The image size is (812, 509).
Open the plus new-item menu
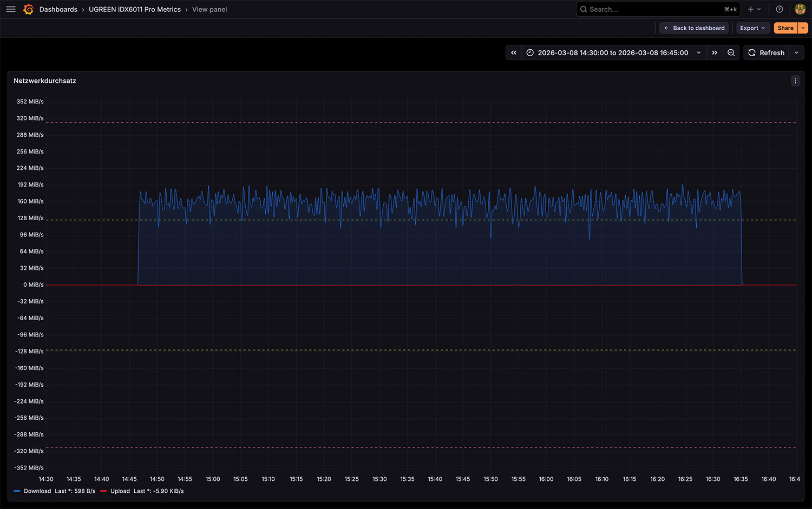[755, 9]
